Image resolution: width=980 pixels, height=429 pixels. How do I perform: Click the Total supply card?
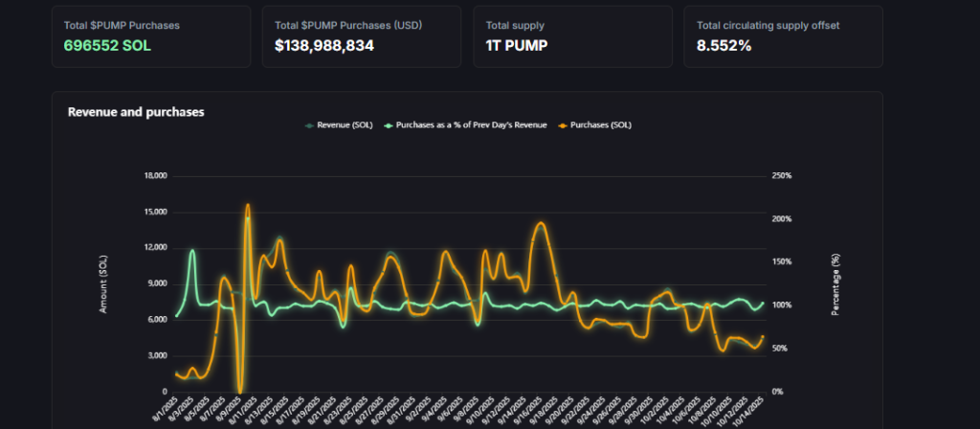572,36
